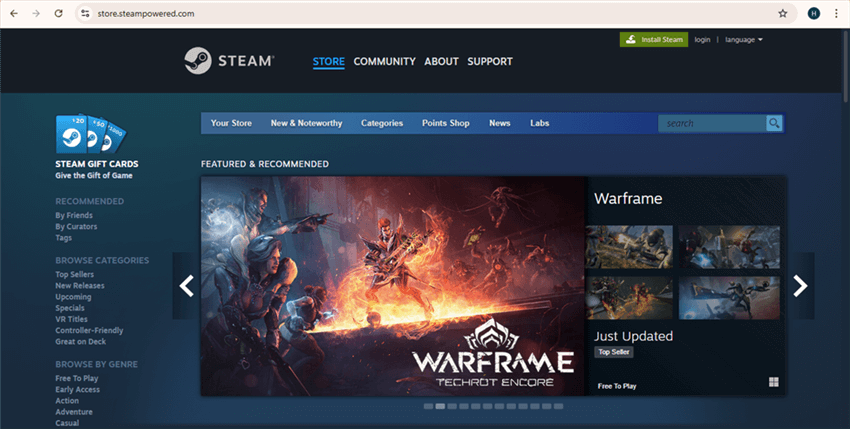
Task: Browse Specials category
Action: click(70, 308)
